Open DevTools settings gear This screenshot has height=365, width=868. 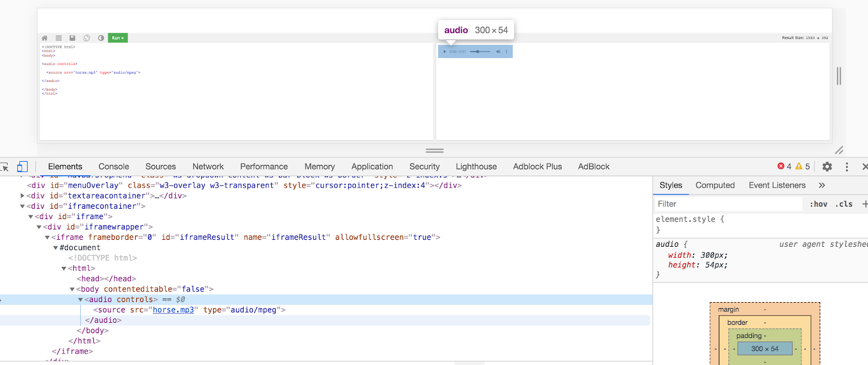[827, 167]
